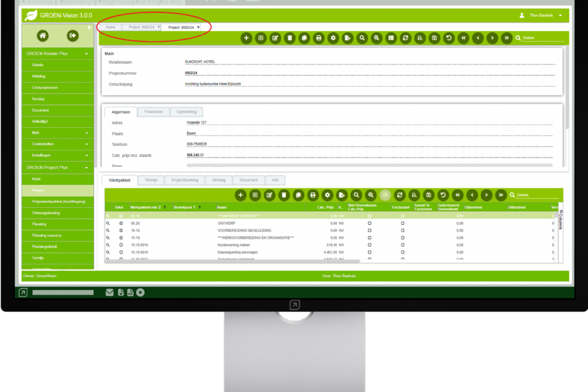Toggle Niet Doorrekenen checkbox for ONTWERP row

pyautogui.click(x=369, y=223)
